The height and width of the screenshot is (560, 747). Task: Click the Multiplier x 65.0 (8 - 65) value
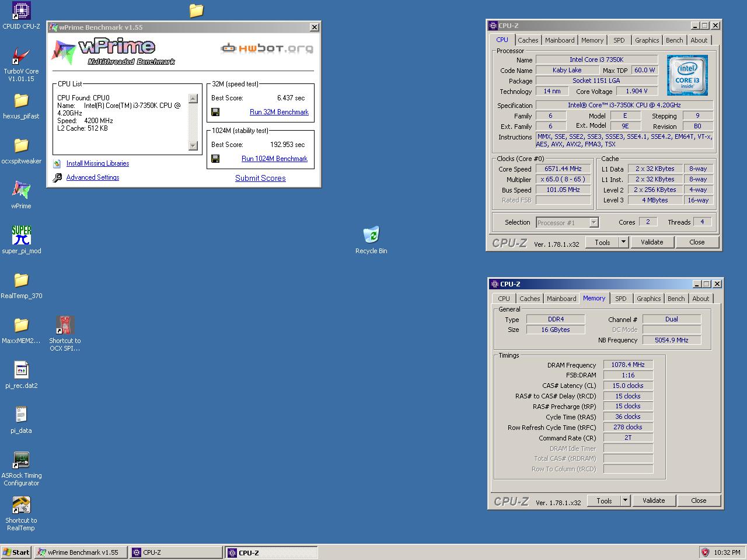(x=563, y=179)
